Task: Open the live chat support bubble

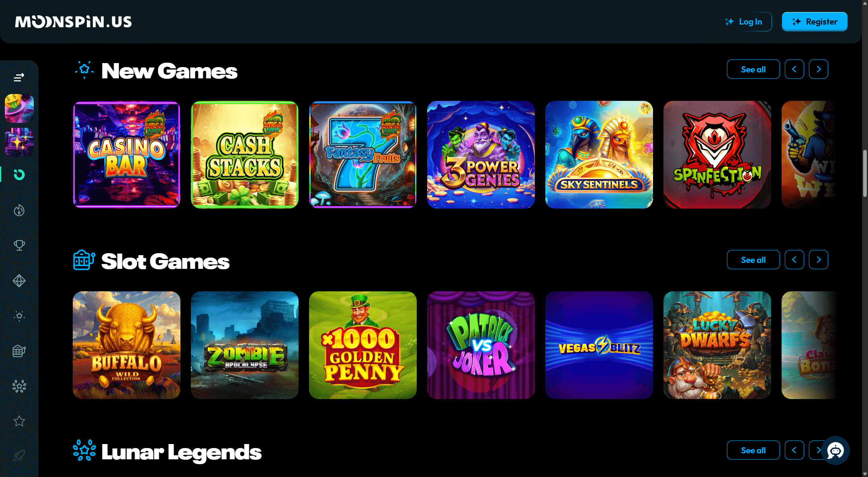Action: 835,450
